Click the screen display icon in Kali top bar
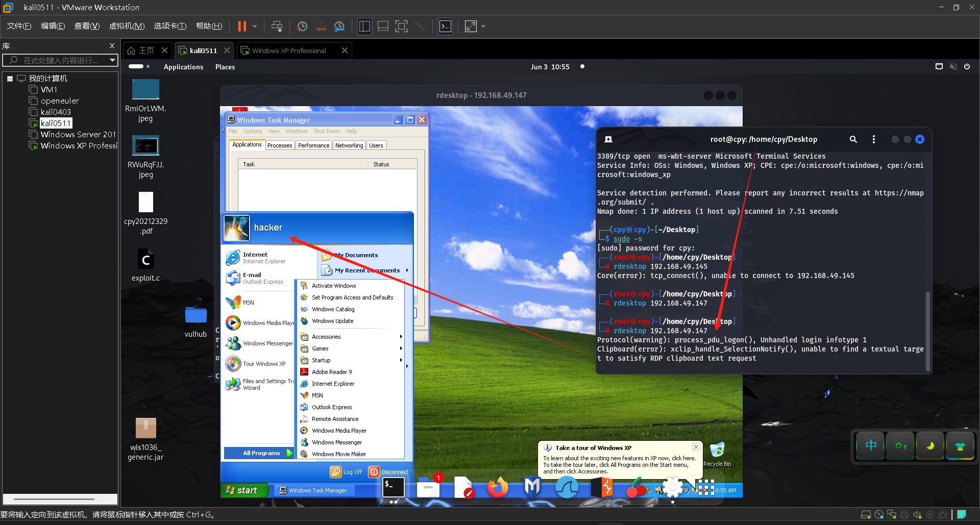 [939, 66]
